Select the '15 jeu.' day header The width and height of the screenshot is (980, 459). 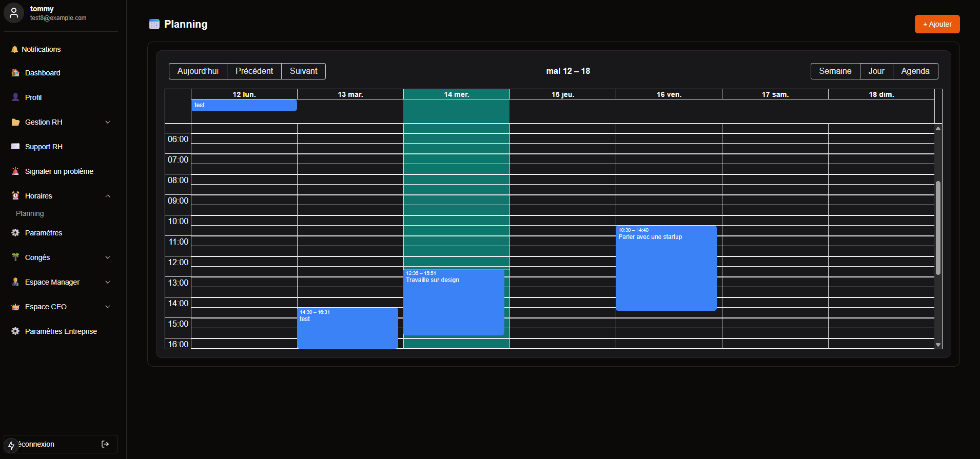pos(563,94)
